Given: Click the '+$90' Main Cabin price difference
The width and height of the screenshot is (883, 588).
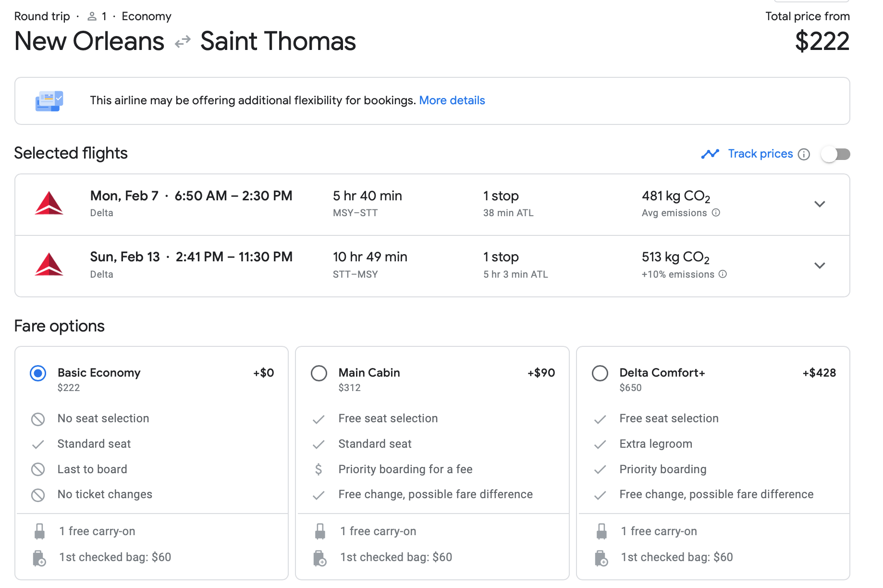Looking at the screenshot, I should pos(541,373).
